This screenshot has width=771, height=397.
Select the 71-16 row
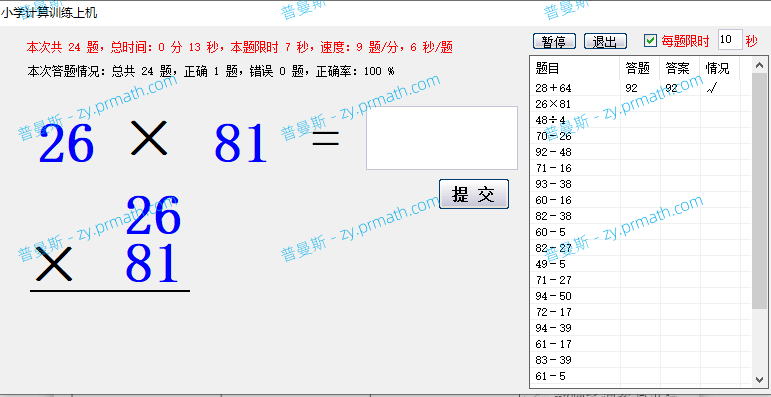click(x=641, y=168)
